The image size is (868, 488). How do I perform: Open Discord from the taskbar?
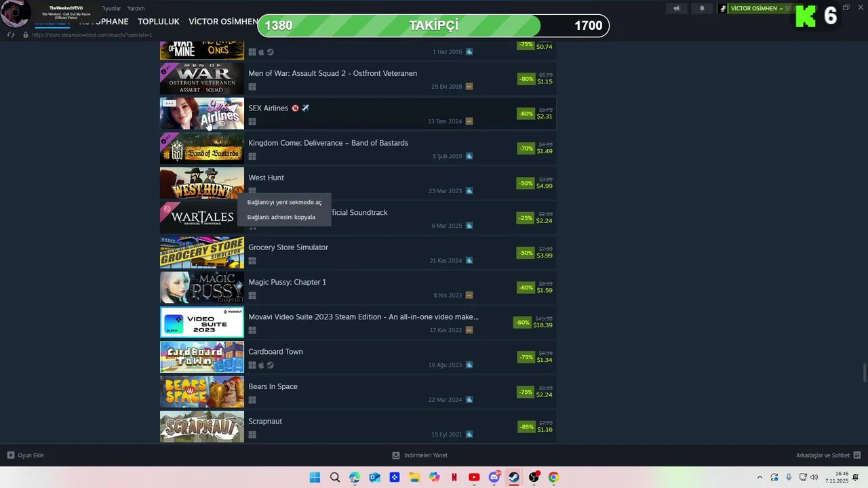coord(494,477)
